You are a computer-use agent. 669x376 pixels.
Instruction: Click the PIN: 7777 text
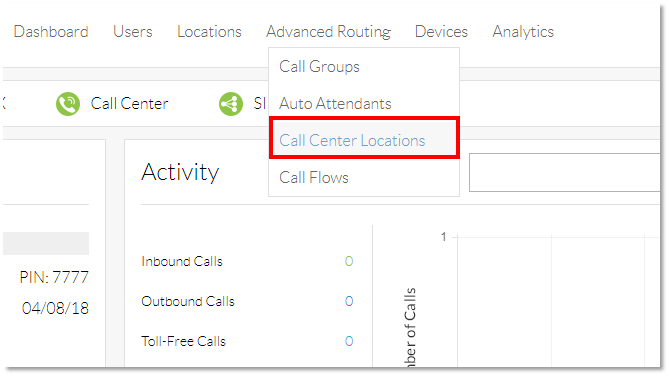[54, 277]
